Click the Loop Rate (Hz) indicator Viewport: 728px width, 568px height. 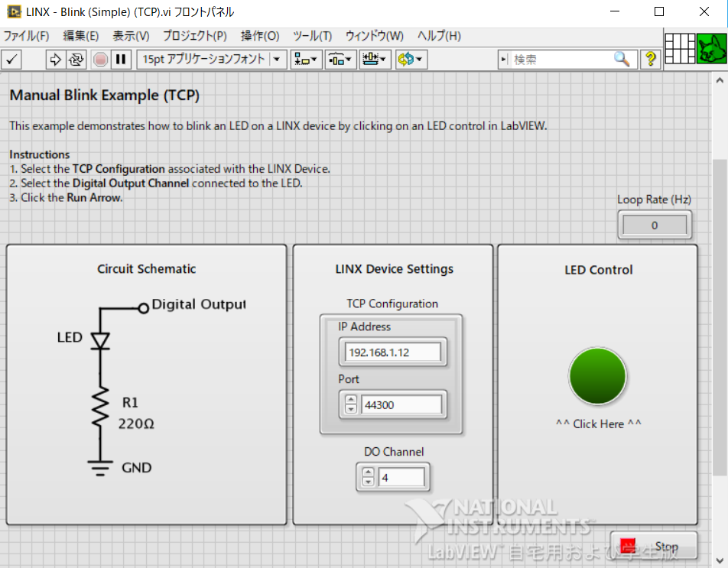pos(654,225)
